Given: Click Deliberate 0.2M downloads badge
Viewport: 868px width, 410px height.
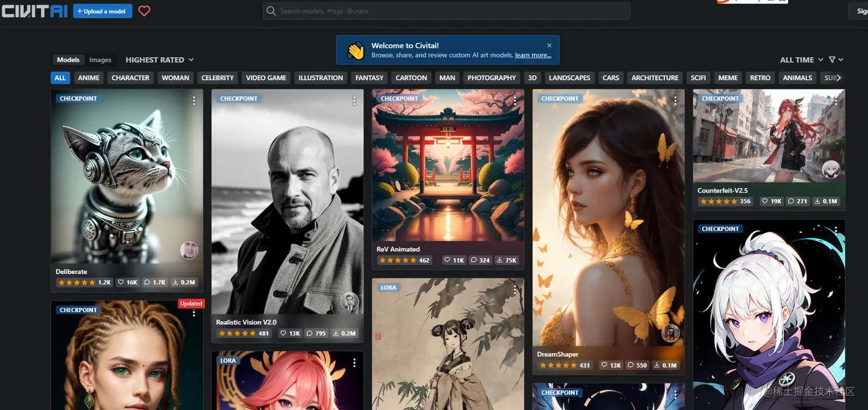Looking at the screenshot, I should pos(184,282).
